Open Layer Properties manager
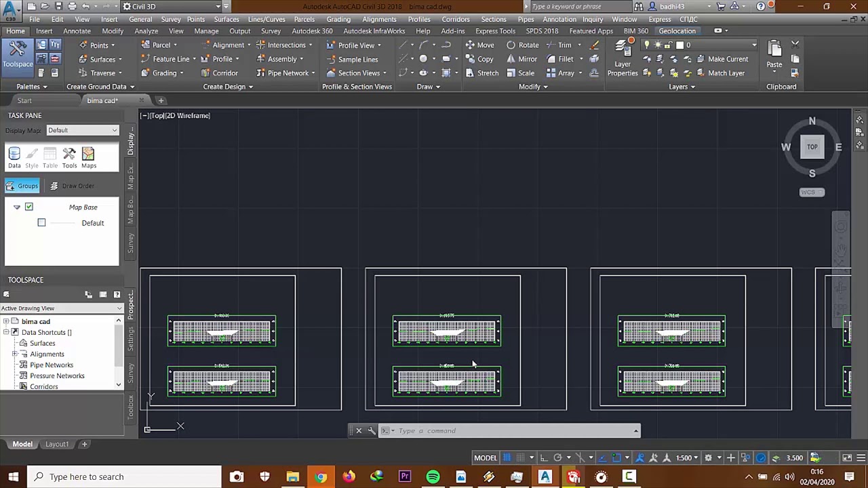This screenshot has width=868, height=488. click(622, 59)
